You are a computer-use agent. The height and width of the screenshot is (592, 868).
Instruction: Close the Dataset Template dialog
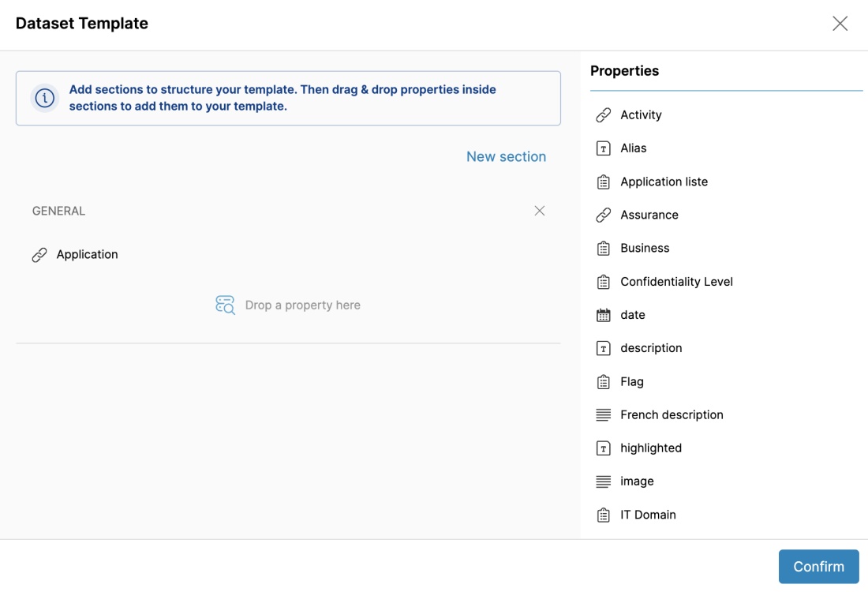(x=840, y=24)
